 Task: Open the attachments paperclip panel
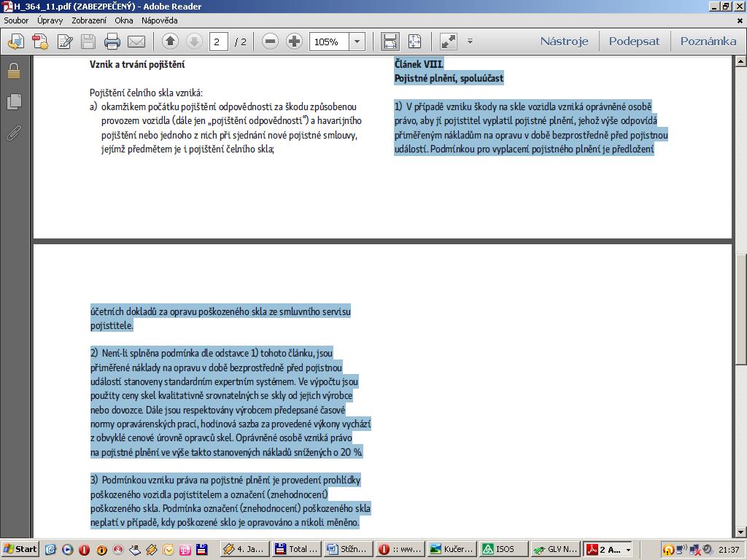click(x=13, y=133)
